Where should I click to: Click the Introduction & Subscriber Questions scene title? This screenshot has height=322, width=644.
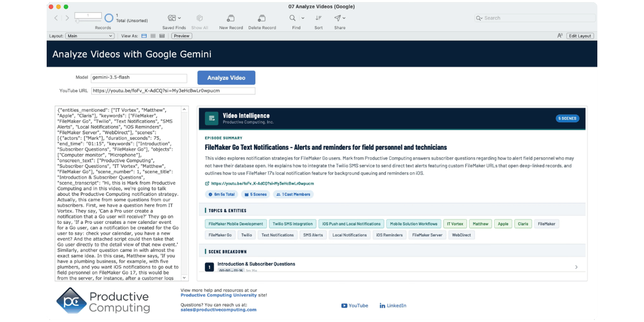tap(256, 264)
